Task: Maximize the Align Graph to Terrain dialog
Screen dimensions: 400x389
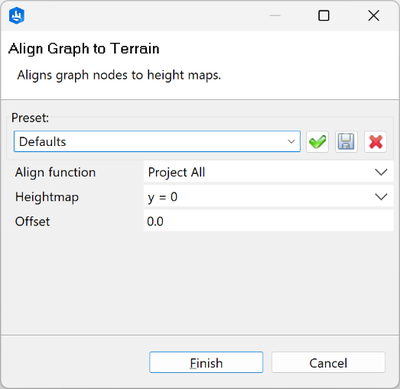Action: (324, 15)
